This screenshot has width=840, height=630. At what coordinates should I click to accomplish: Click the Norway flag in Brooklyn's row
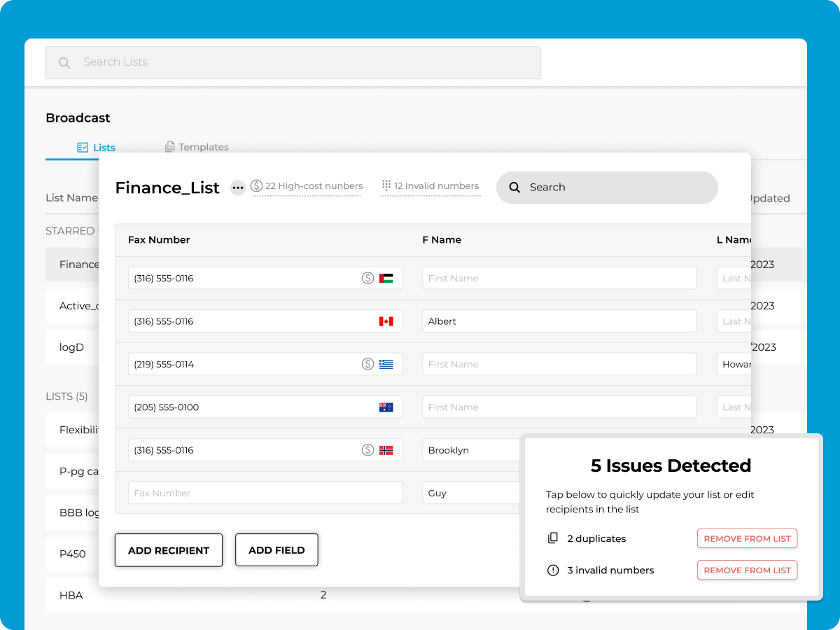(386, 450)
